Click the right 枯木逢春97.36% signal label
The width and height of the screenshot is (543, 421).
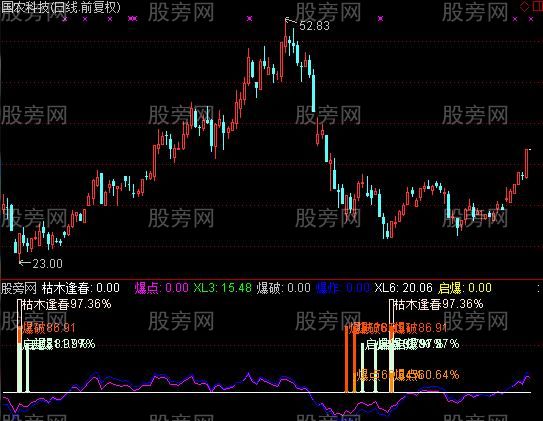(439, 304)
